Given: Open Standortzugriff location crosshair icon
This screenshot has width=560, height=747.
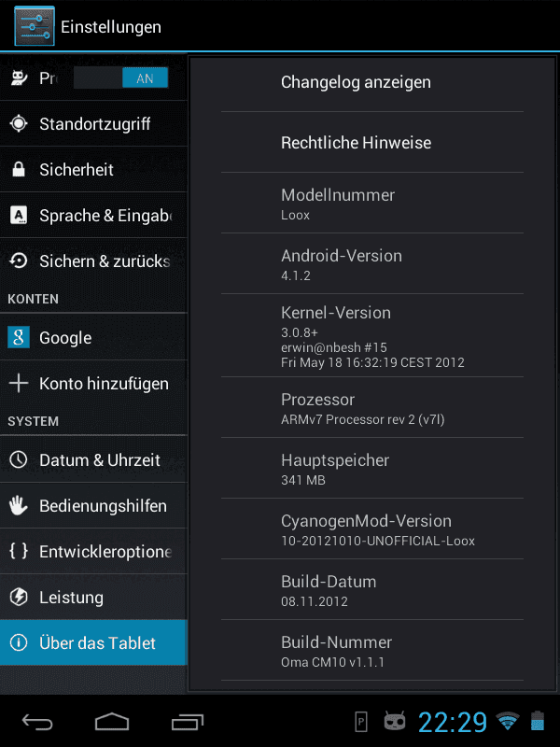Looking at the screenshot, I should 19,123.
